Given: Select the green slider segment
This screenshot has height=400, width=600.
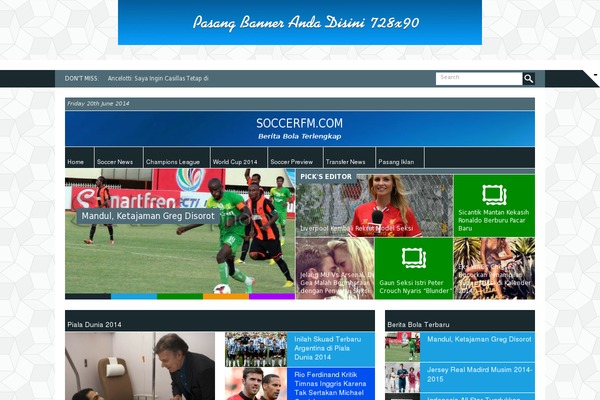Looking at the screenshot, I should (x=180, y=296).
